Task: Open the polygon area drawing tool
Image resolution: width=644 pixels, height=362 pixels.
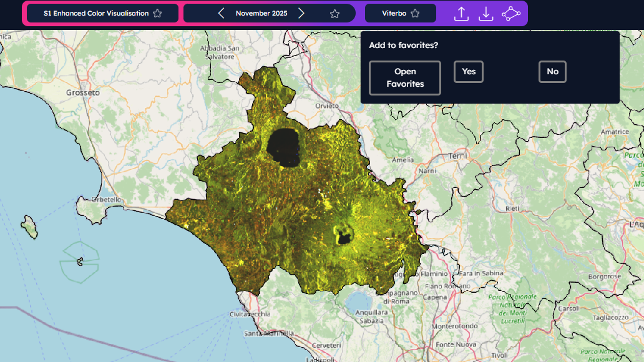Action: (510, 14)
